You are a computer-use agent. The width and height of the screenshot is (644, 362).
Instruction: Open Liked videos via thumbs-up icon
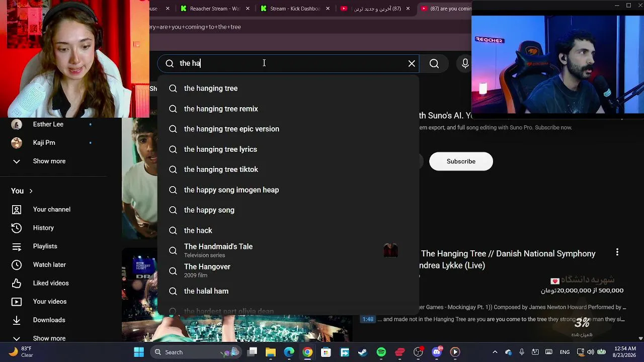click(17, 283)
